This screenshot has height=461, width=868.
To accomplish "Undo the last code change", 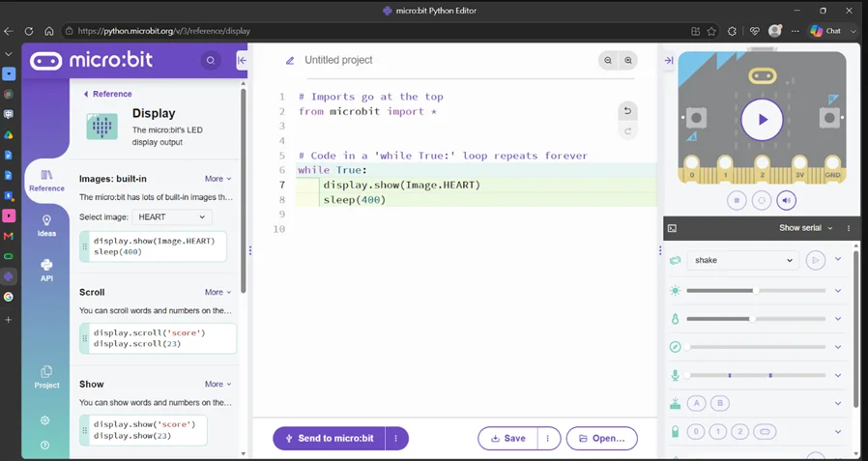I will coord(627,111).
